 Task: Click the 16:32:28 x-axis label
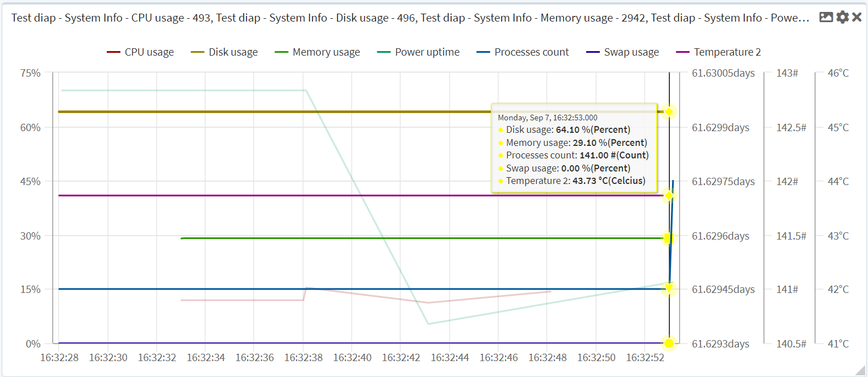point(59,358)
